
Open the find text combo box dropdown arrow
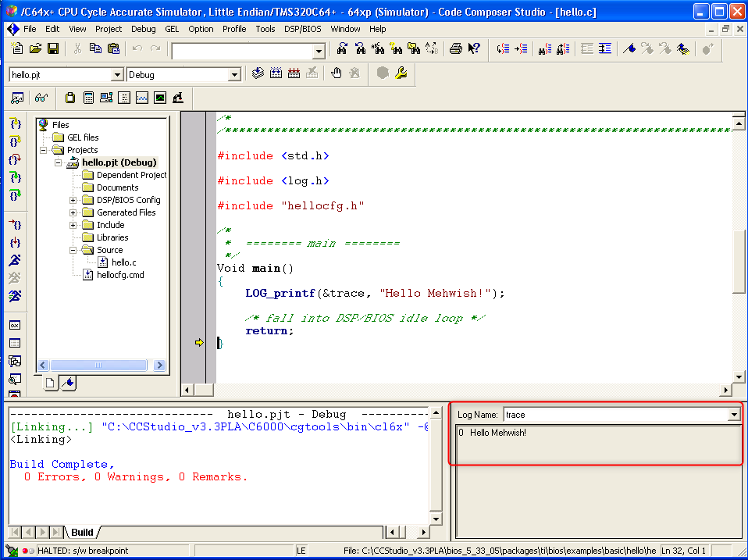[319, 51]
